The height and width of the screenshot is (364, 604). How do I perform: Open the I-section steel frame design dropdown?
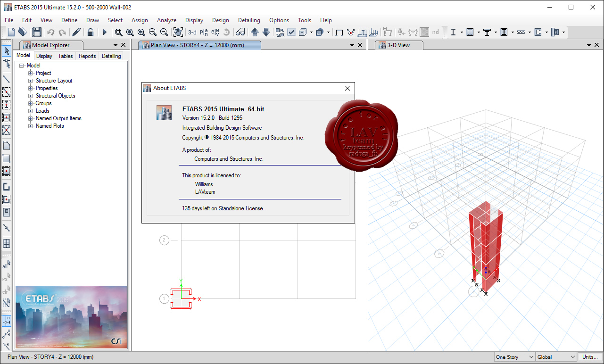[462, 32]
